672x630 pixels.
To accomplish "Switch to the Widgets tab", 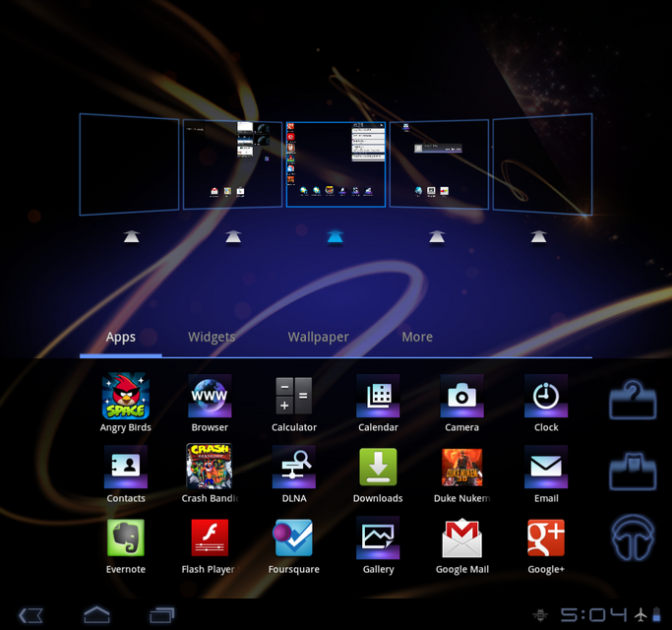I will click(212, 337).
